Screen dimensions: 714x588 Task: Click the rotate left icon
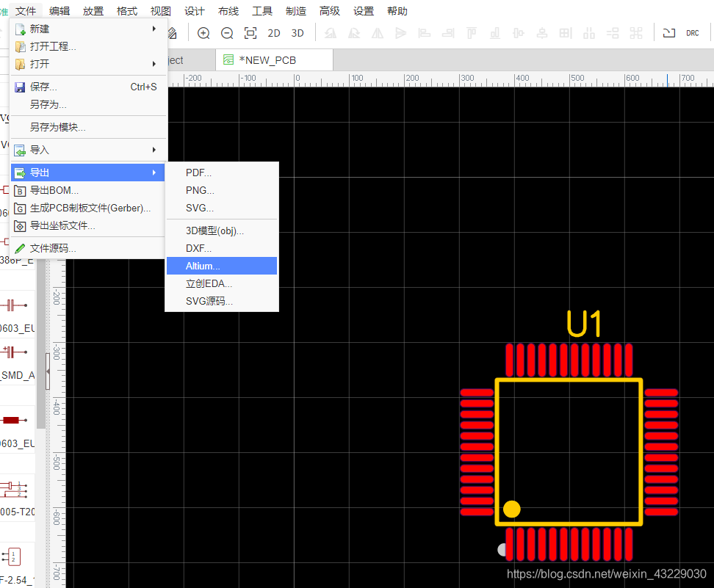coord(331,33)
